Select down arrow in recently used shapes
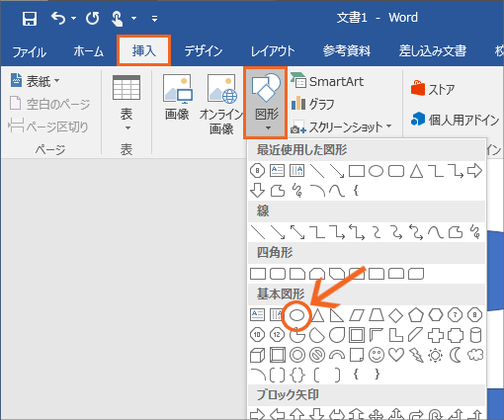The width and height of the screenshot is (504, 420). [x=257, y=191]
